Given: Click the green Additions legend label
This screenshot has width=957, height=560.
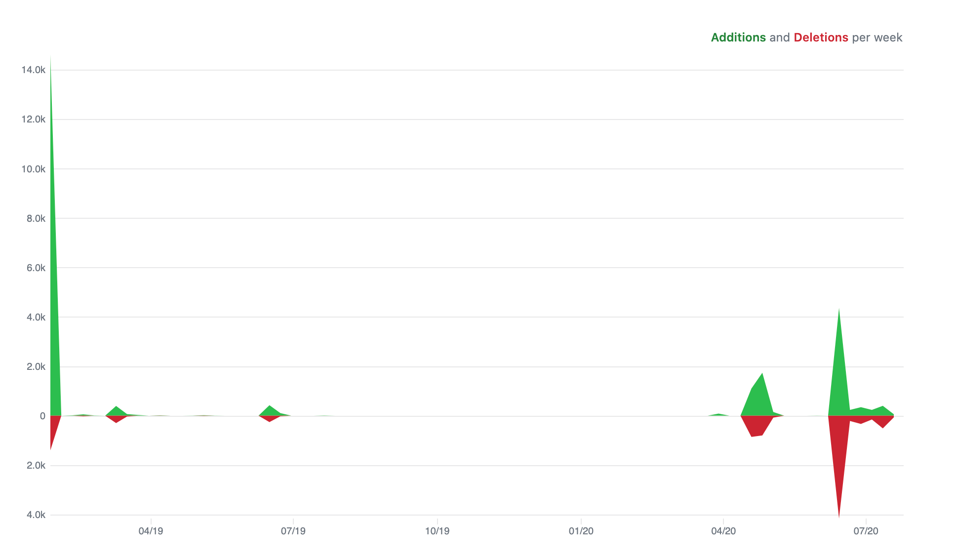Looking at the screenshot, I should [x=738, y=38].
